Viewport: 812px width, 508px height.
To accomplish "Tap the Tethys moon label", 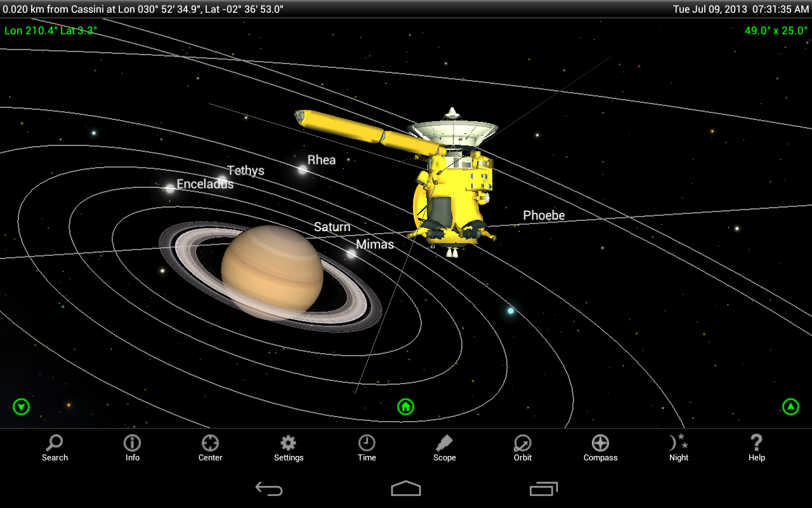I will pos(246,171).
